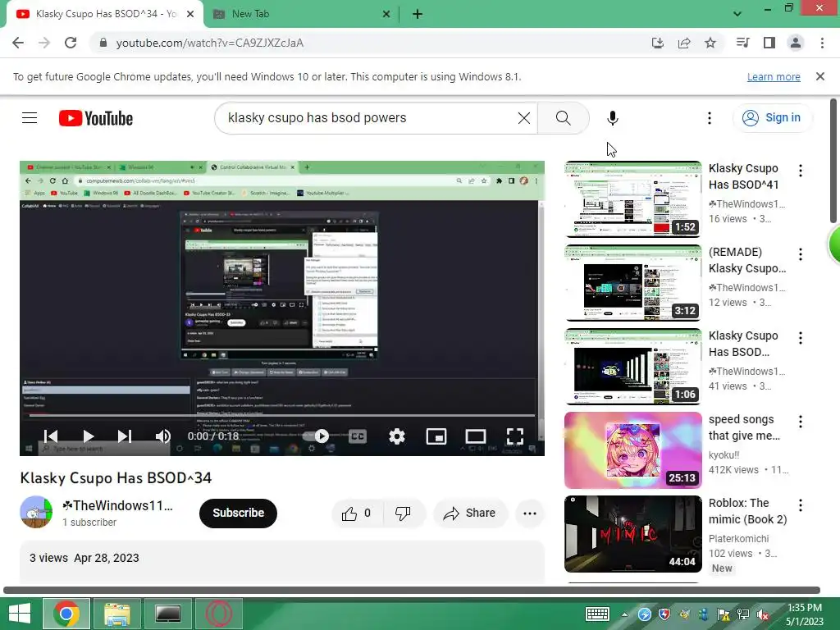
Task: Click the address bar URL
Action: (x=209, y=43)
